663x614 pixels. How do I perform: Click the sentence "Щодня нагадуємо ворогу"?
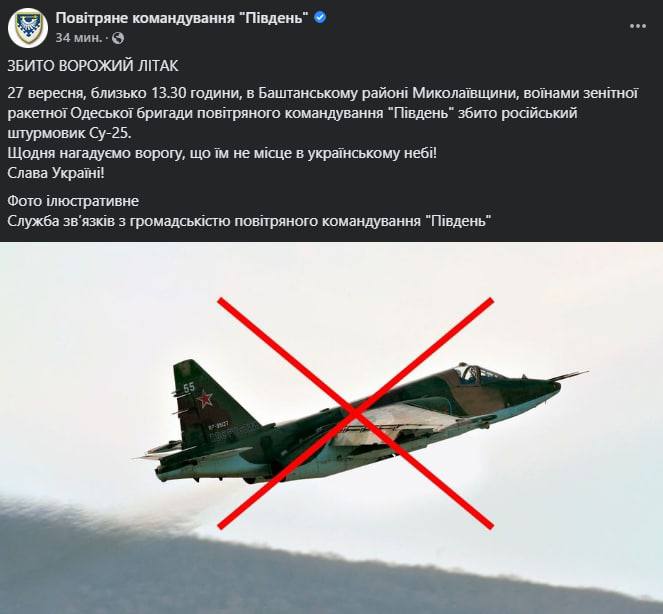coord(222,153)
